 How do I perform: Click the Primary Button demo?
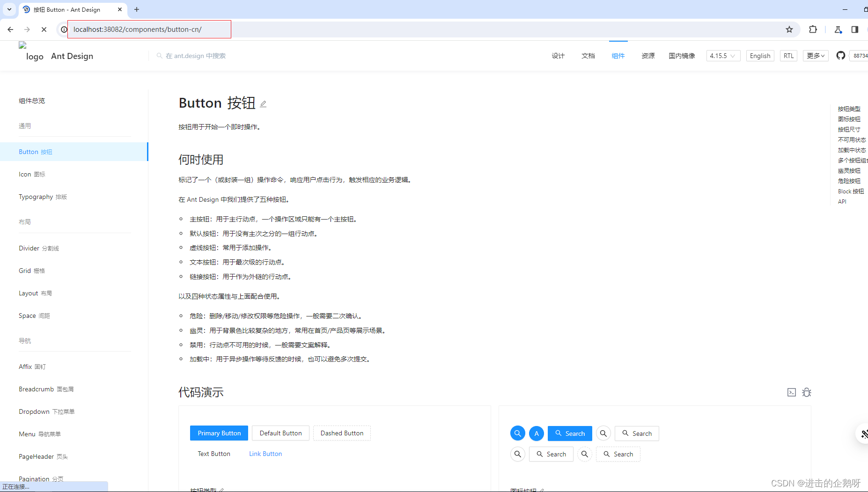point(219,433)
